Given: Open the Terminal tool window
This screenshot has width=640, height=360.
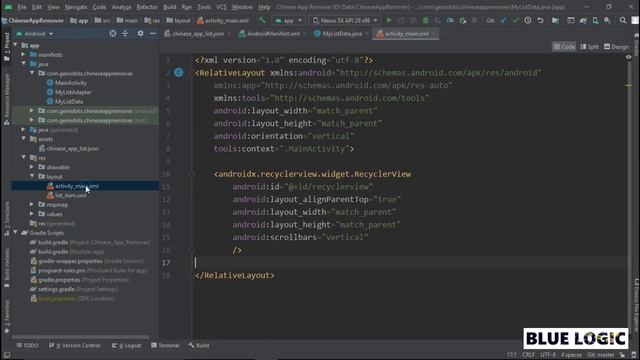Looking at the screenshot, I should coord(165,345).
